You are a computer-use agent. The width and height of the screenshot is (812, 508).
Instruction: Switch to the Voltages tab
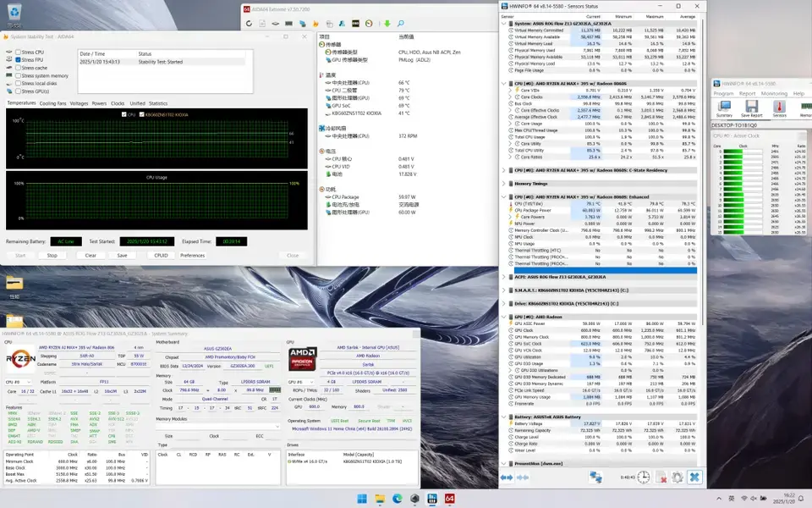coord(79,103)
